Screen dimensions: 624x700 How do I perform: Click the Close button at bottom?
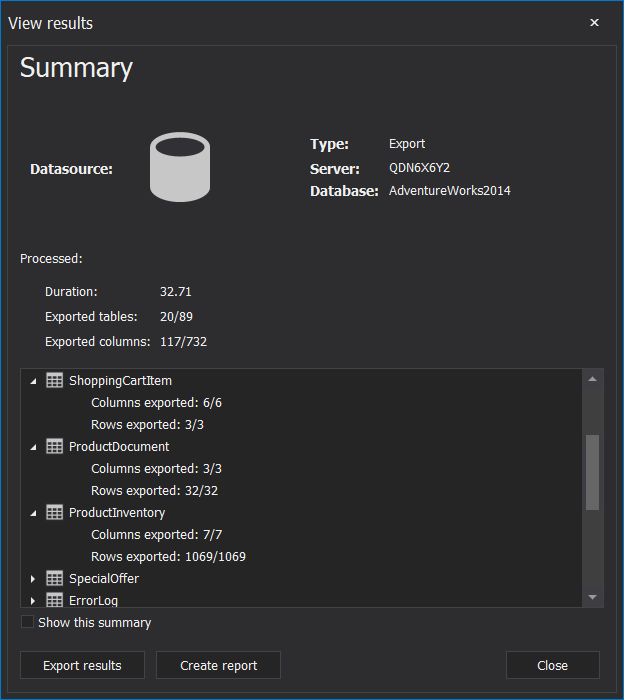point(552,665)
